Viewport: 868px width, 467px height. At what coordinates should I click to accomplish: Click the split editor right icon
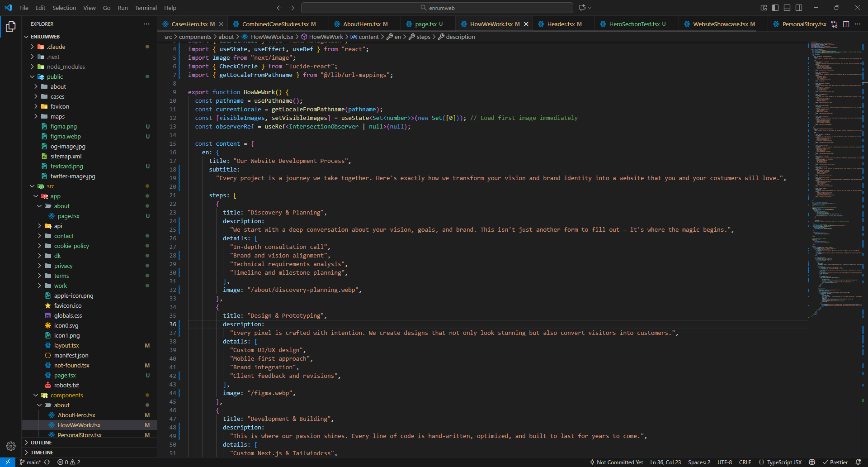pos(846,24)
